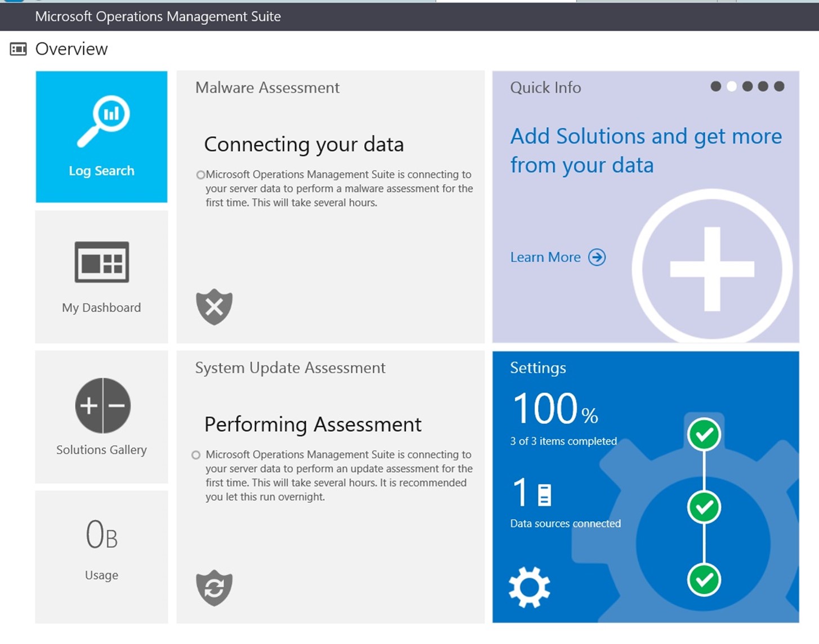The height and width of the screenshot is (644, 819).
Task: Select the third Quick Info page dot
Action: pyautogui.click(x=748, y=86)
